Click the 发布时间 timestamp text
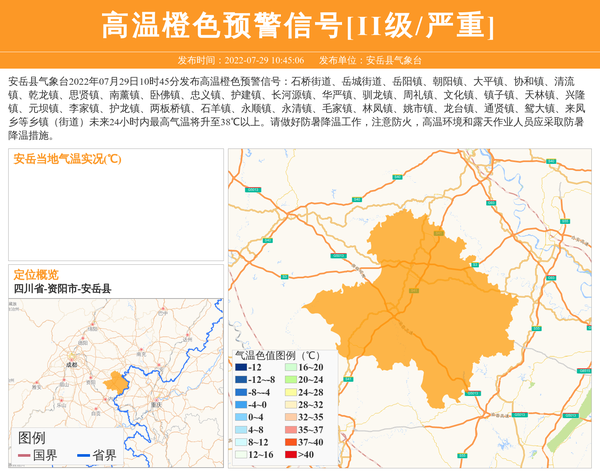The image size is (600, 471). tap(240, 60)
